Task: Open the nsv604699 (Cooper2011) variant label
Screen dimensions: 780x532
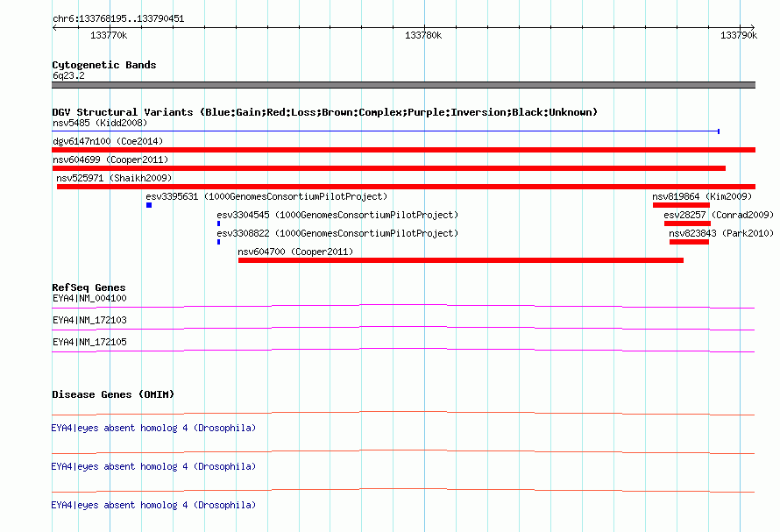Action: click(x=110, y=160)
